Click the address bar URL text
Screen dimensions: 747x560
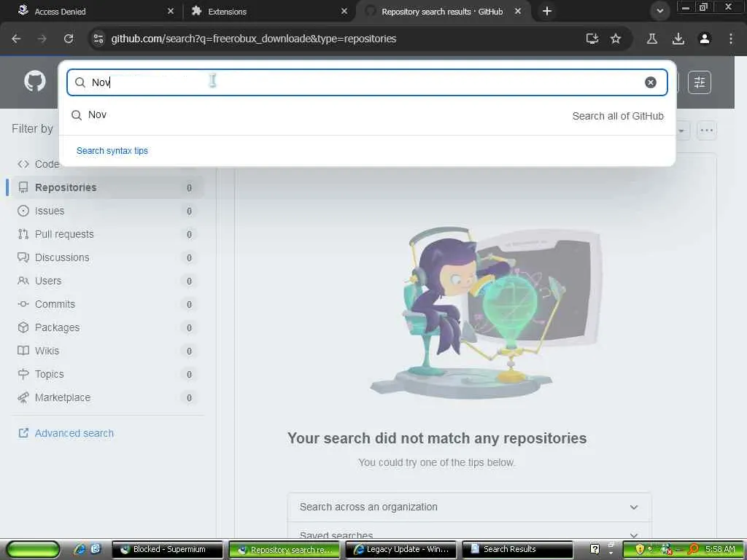pos(253,39)
